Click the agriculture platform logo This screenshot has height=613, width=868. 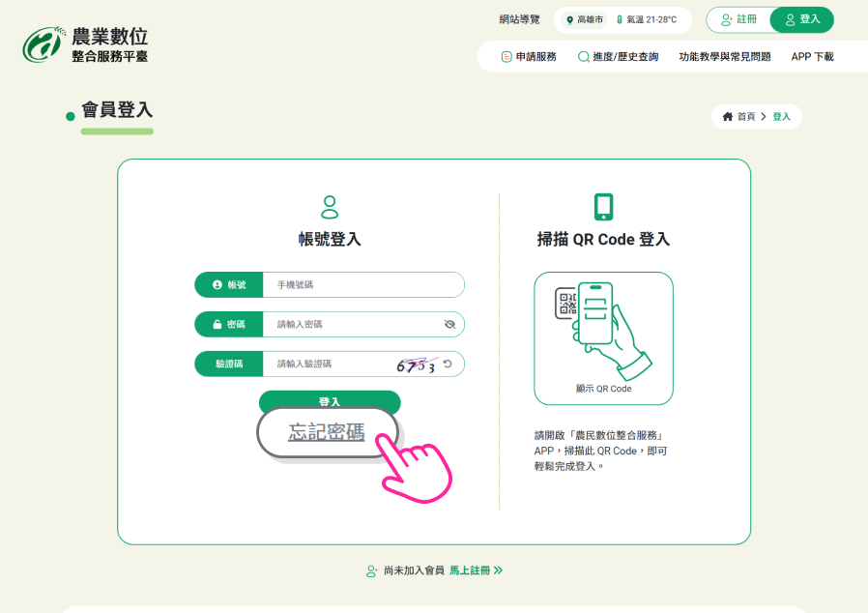click(x=85, y=44)
